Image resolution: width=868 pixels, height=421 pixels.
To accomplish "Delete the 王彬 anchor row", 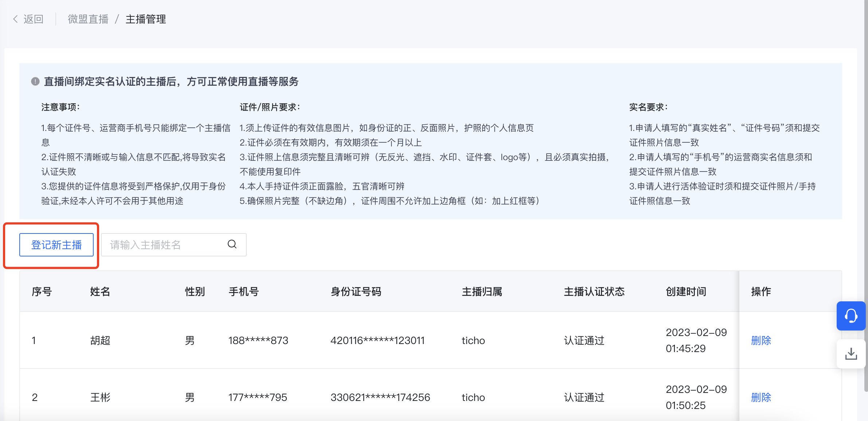I will 761,397.
